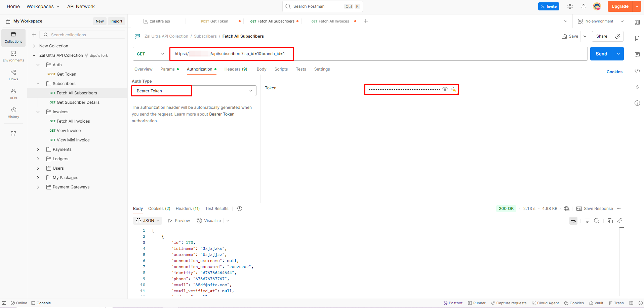Collapse the Invoices folder

pyautogui.click(x=38, y=112)
